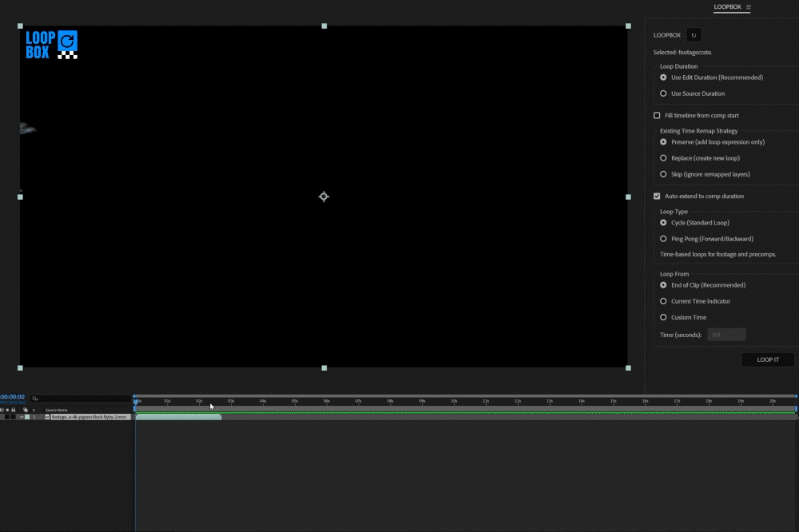Click the 15s mark on time ruler

[x=613, y=402]
